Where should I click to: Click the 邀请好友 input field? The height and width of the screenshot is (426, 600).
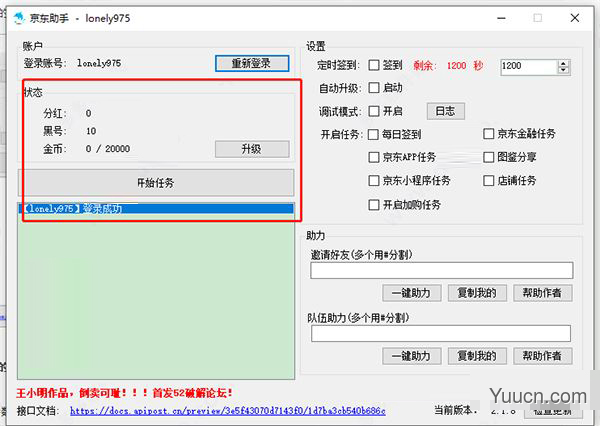click(x=442, y=270)
